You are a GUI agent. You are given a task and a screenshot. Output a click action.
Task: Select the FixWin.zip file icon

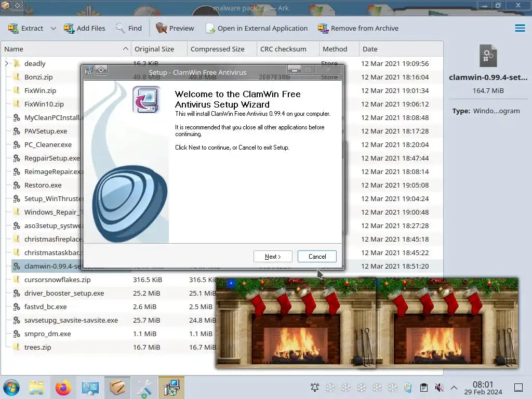click(x=16, y=90)
